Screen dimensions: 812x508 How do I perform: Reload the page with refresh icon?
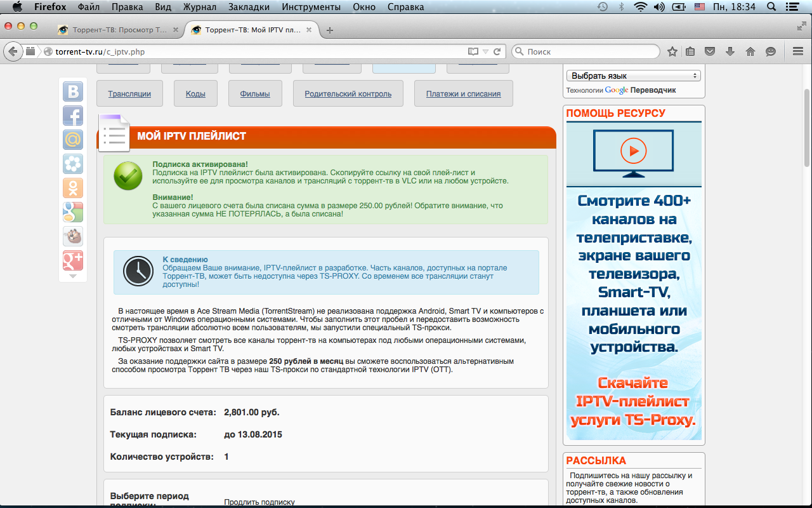497,51
